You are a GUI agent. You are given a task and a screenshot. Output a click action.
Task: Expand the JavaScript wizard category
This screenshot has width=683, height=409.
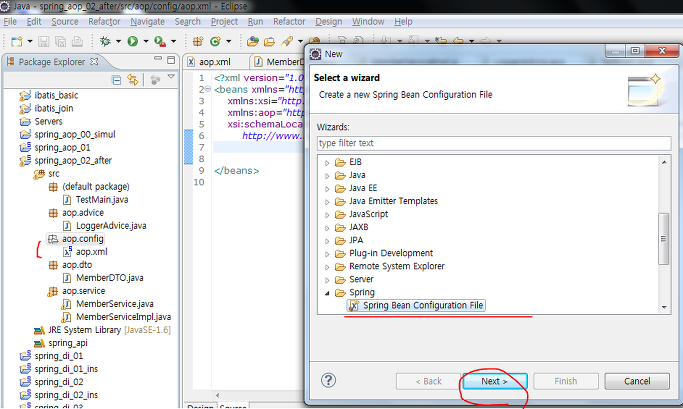click(327, 215)
